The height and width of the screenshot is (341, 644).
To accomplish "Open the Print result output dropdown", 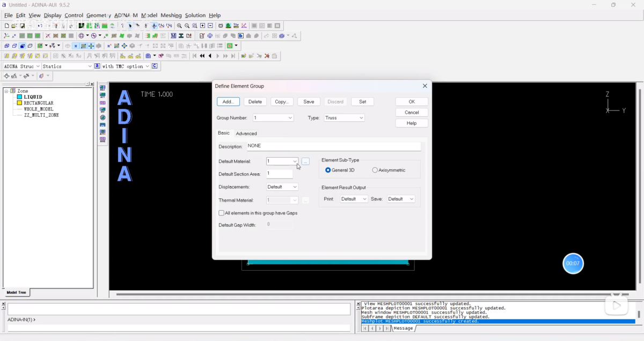I will (x=364, y=199).
